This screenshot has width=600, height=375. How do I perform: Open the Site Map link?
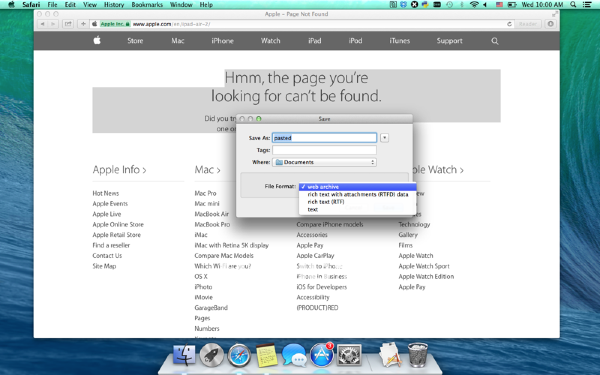click(x=104, y=266)
